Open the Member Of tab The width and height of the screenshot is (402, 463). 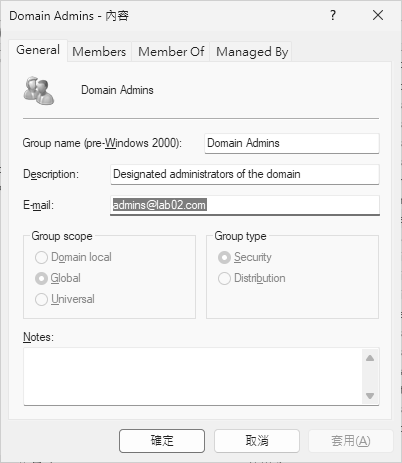point(171,52)
